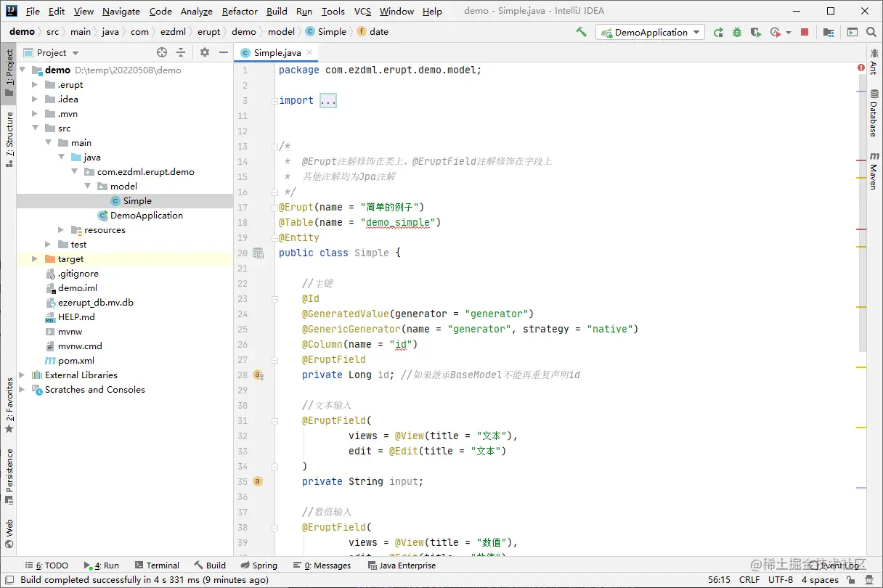Image resolution: width=883 pixels, height=588 pixels.
Task: Open the Project panel settings gear
Action: point(205,52)
